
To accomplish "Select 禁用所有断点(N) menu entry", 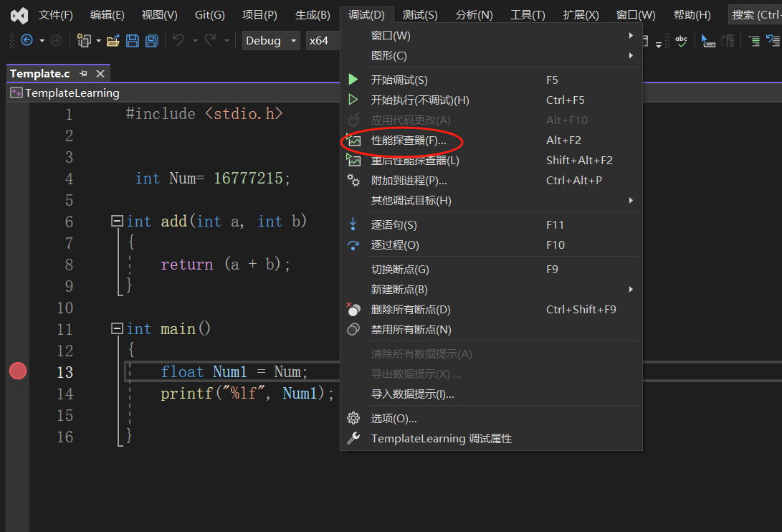I will pyautogui.click(x=491, y=329).
